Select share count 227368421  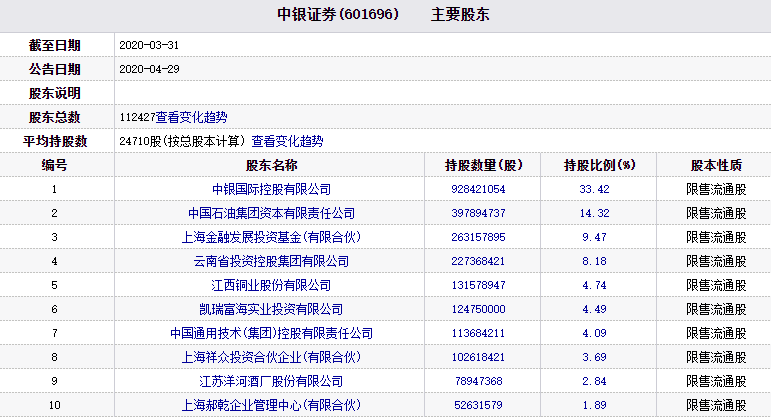tap(478, 262)
